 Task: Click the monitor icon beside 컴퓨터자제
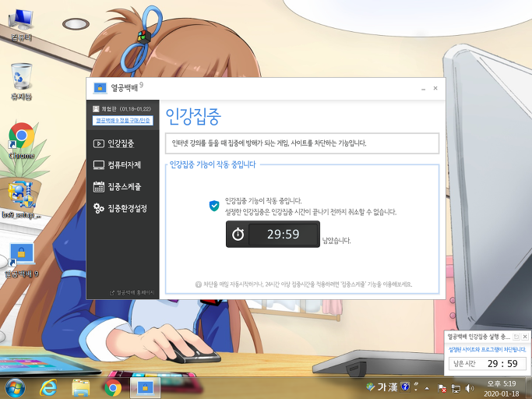[x=99, y=165]
